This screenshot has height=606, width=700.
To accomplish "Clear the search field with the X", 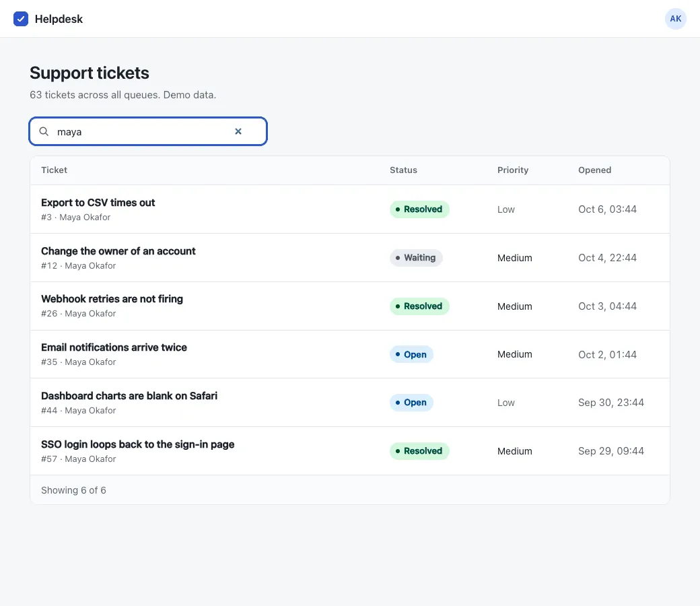I will (x=238, y=131).
